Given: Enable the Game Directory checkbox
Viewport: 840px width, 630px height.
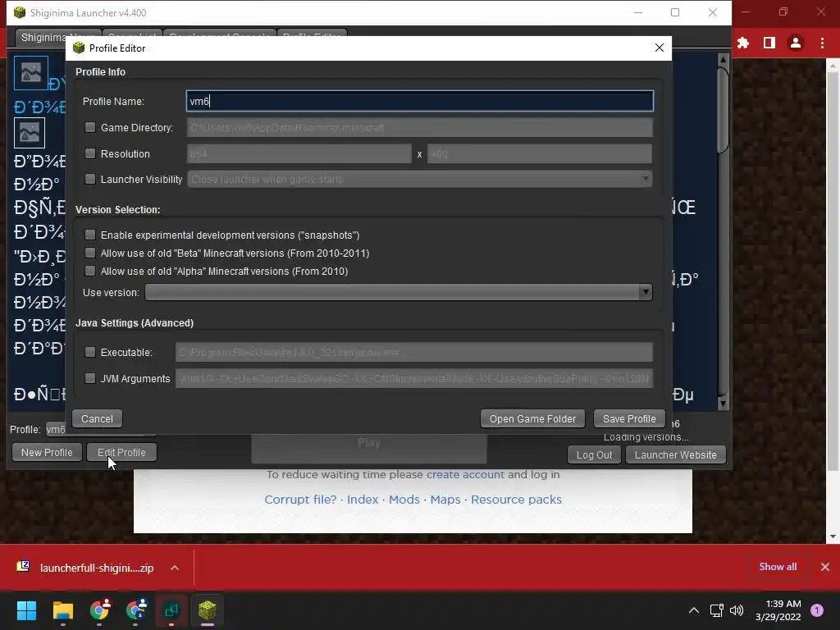Looking at the screenshot, I should click(x=90, y=127).
